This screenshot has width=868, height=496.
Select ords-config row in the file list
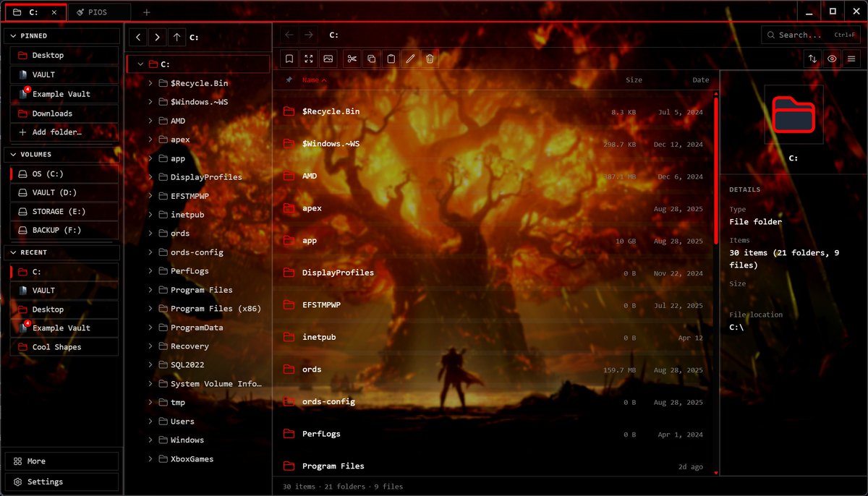494,402
